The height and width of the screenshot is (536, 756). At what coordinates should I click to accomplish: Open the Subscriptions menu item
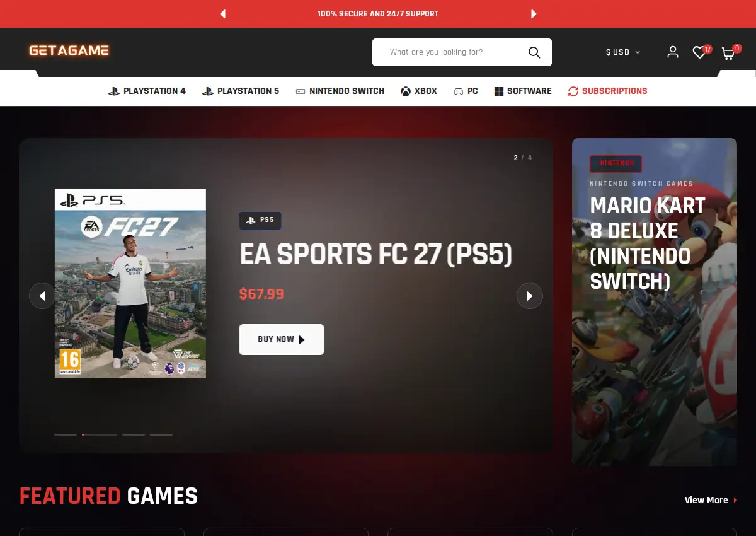point(607,91)
